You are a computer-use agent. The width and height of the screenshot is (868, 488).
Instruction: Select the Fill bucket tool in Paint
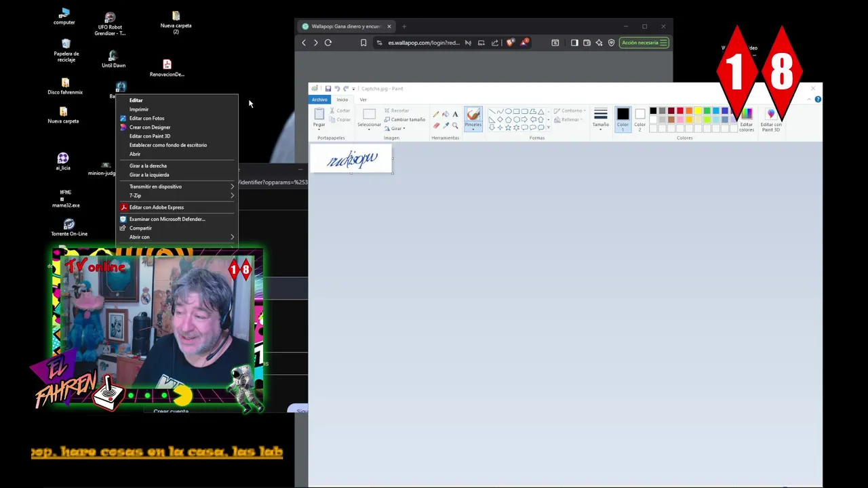(x=446, y=114)
